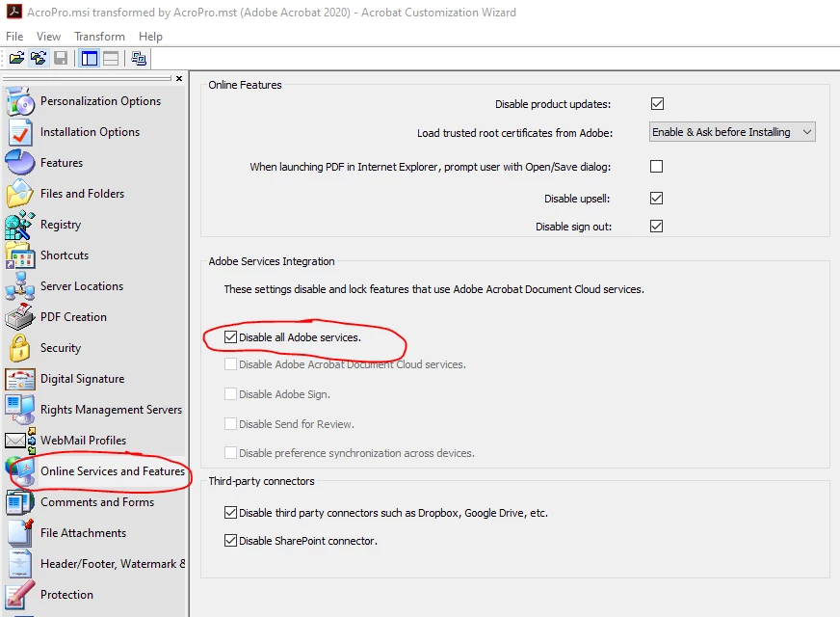Open the Comments and Forms label
The width and height of the screenshot is (840, 617).
click(x=97, y=502)
